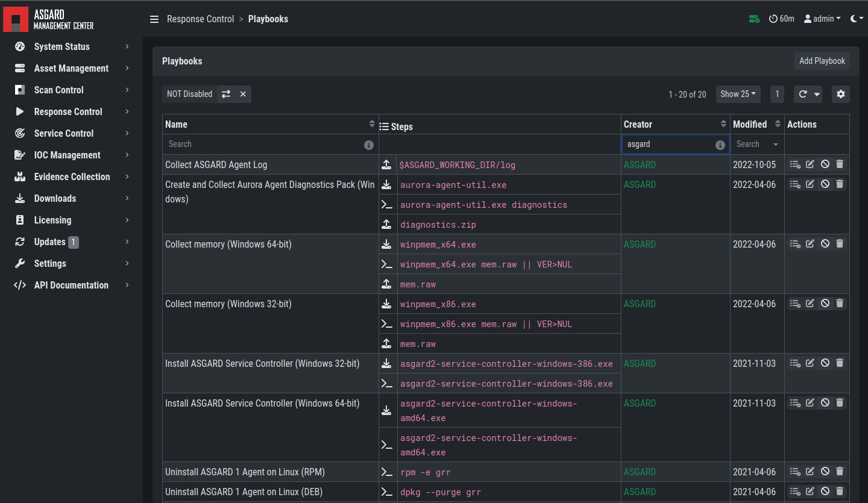Image resolution: width=868 pixels, height=503 pixels.
Task: Delete Uninstall ASGARD 1 Agent (RPM) playbook
Action: [x=840, y=472]
